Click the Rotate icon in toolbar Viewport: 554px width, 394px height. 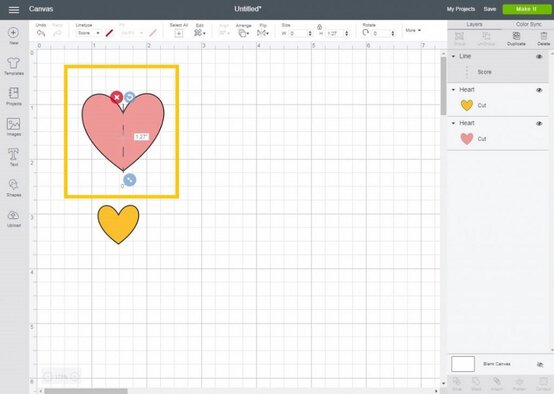coord(366,33)
